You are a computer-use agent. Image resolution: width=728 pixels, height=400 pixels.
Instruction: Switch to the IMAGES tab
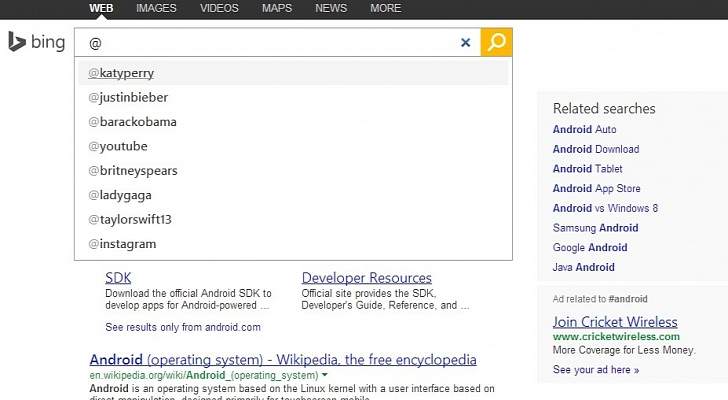[156, 8]
